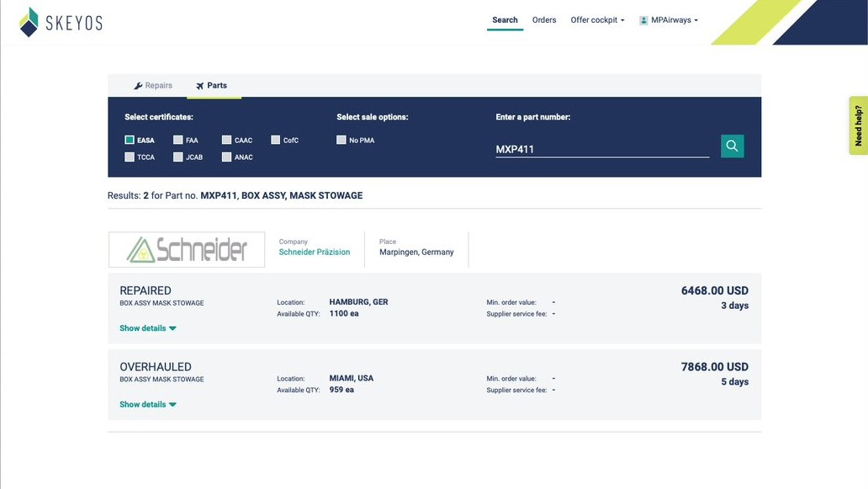Viewport: 868px width, 489px height.
Task: Click the magnifier search button
Action: (x=732, y=146)
